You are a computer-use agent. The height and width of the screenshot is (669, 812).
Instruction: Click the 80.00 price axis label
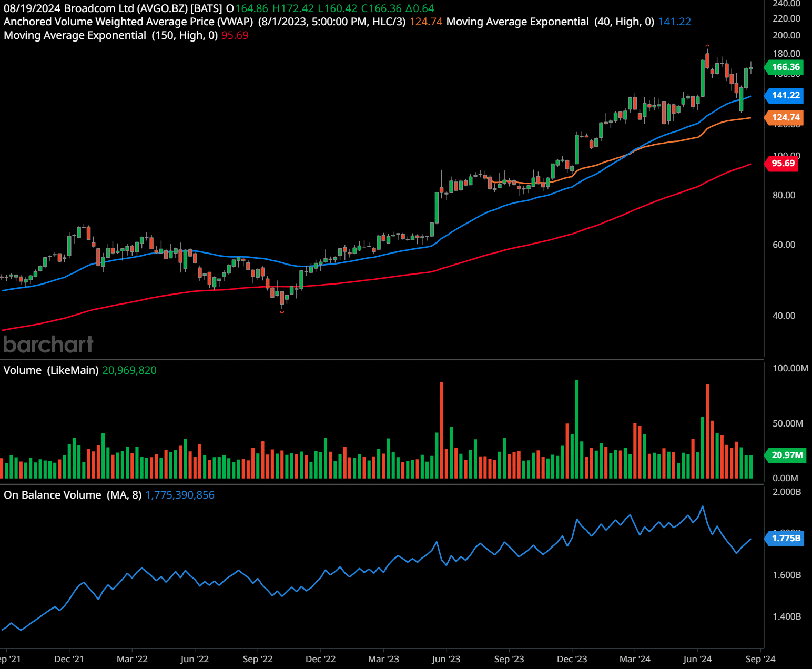click(x=784, y=195)
